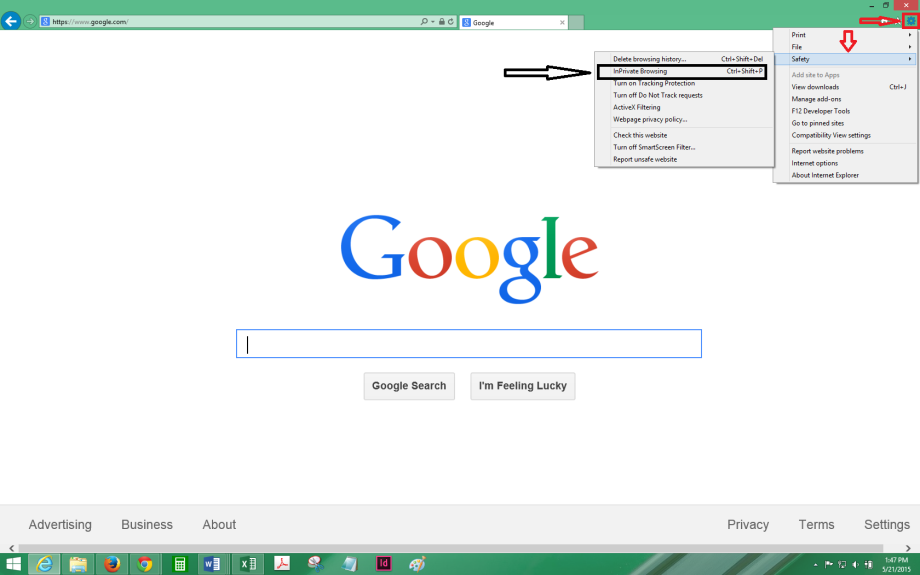Viewport: 920px width, 575px height.
Task: Open the Windows Start button
Action: coord(12,564)
